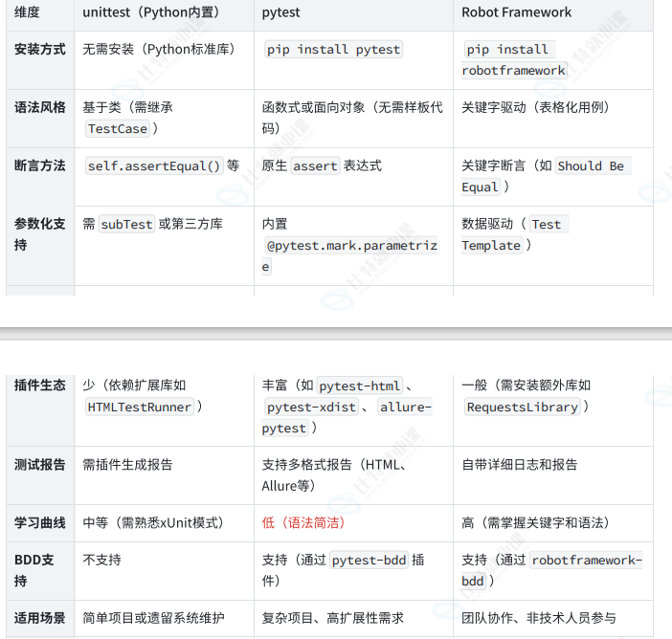The height and width of the screenshot is (639, 672).
Task: Click the 'allure-' code snippet
Action: point(406,407)
